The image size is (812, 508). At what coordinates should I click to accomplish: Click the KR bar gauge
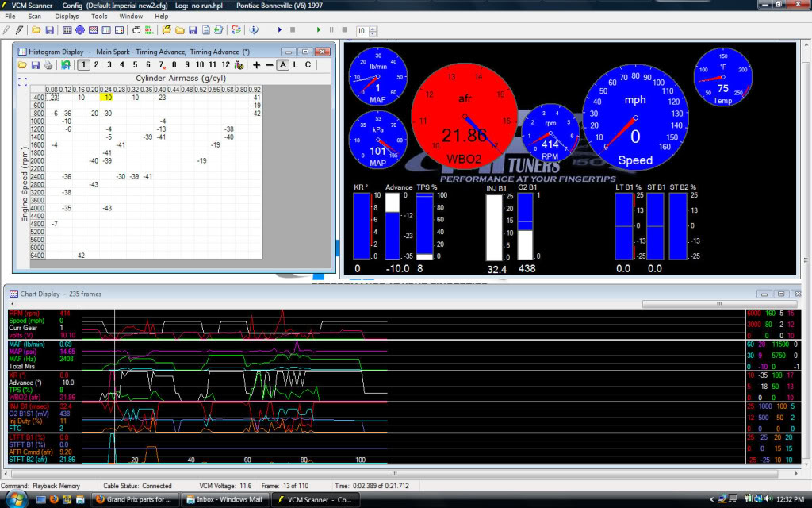362,226
